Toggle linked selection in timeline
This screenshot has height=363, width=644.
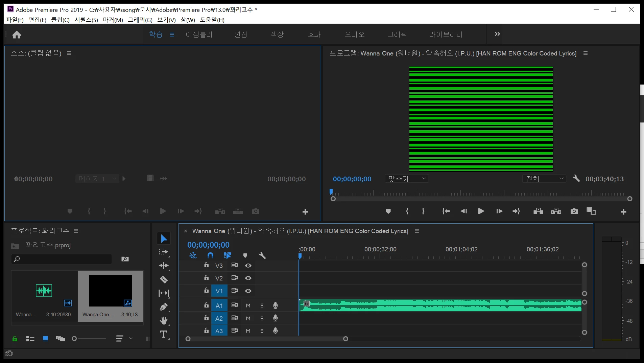pos(227,255)
